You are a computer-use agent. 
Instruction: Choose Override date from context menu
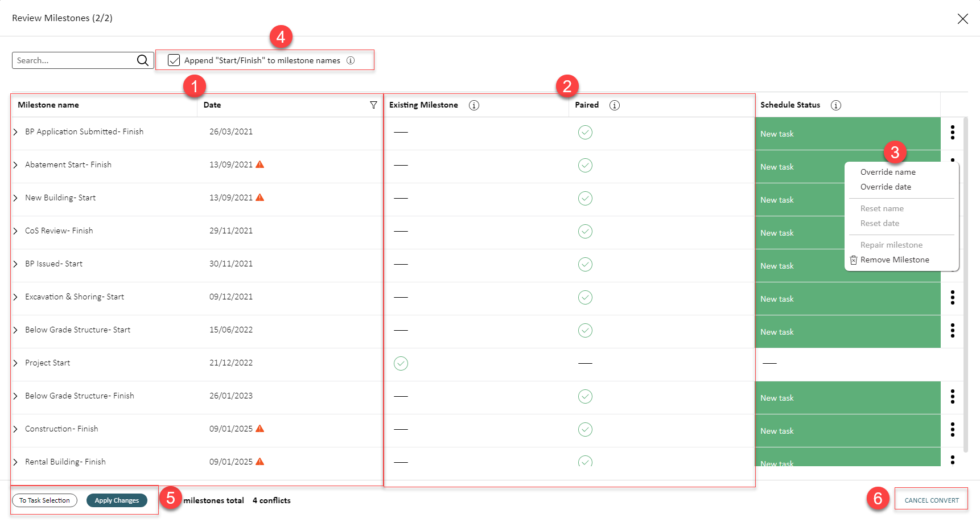tap(886, 187)
